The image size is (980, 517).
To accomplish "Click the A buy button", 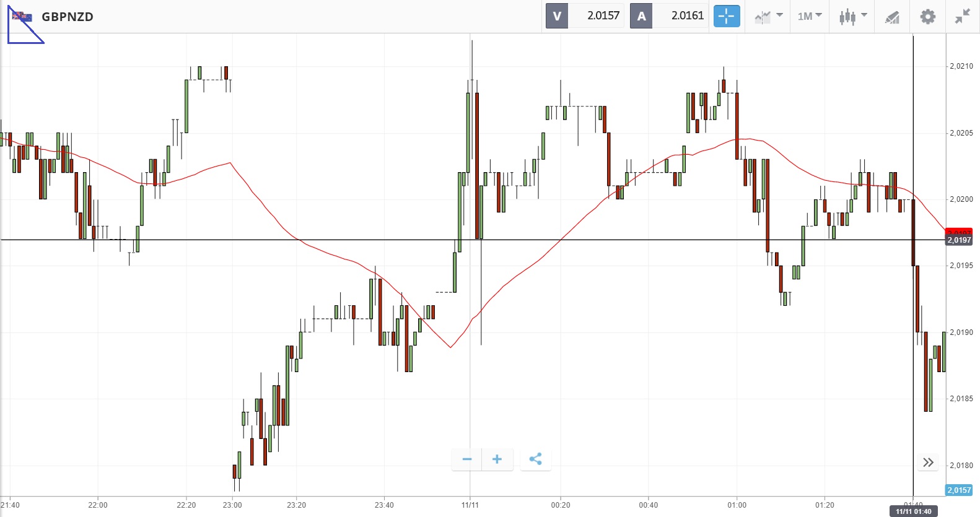I will (x=641, y=16).
